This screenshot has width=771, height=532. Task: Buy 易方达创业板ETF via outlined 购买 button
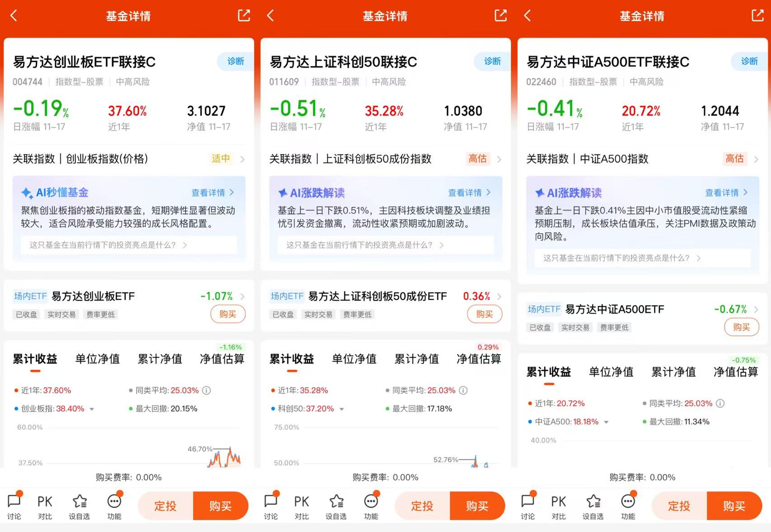[228, 314]
